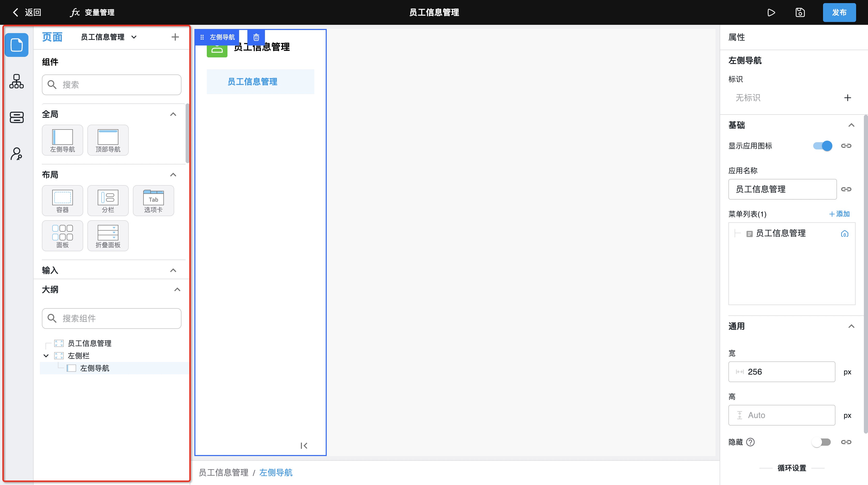Click the 发布 publish button

pos(839,12)
